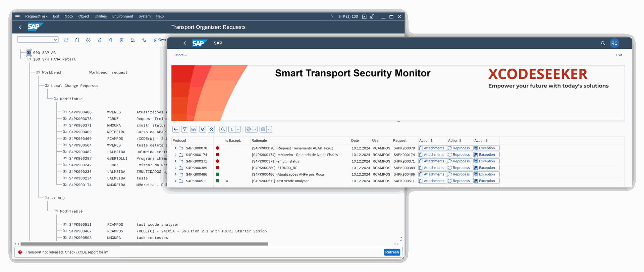Open the Environment menu

pos(122,16)
